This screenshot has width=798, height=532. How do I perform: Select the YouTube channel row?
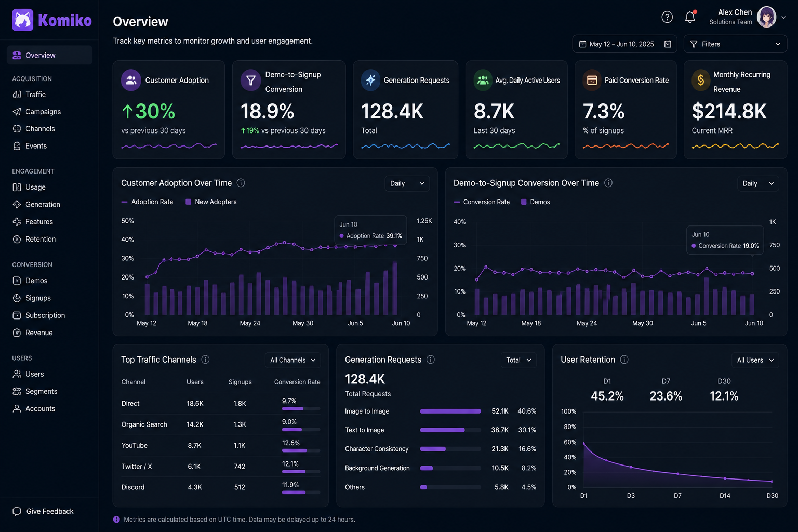coord(221,445)
